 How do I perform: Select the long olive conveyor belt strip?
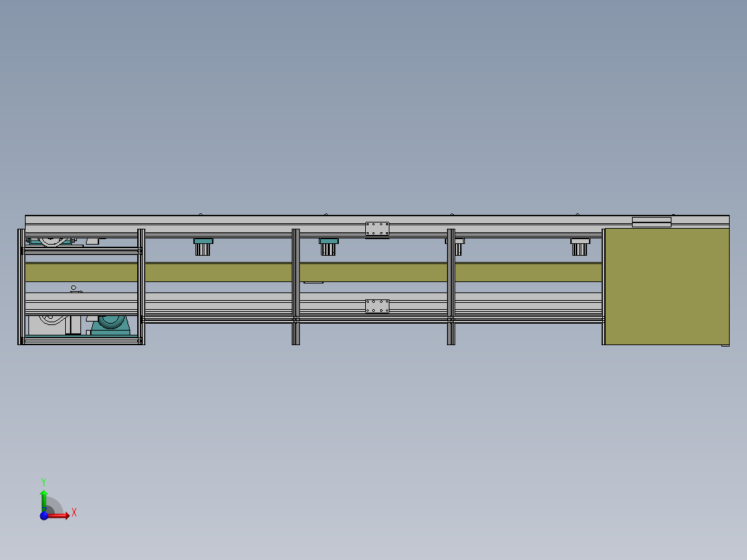pos(313,272)
